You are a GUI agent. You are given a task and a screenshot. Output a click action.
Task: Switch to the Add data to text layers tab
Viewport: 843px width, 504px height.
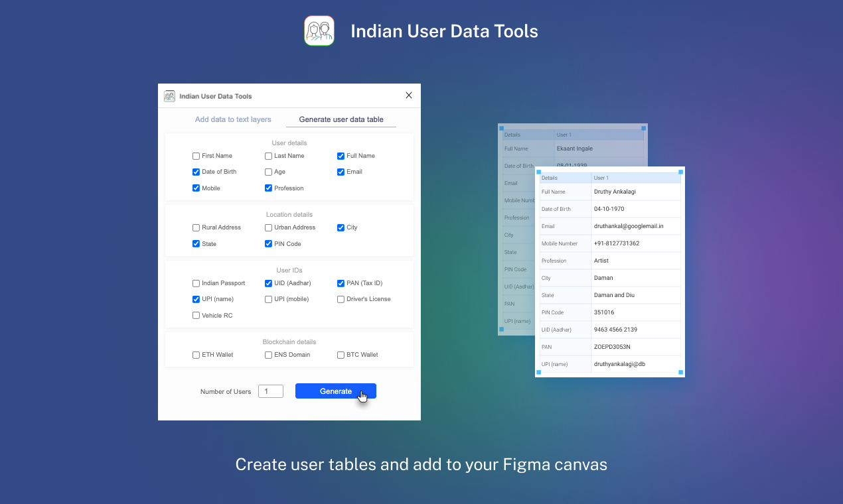coord(233,119)
